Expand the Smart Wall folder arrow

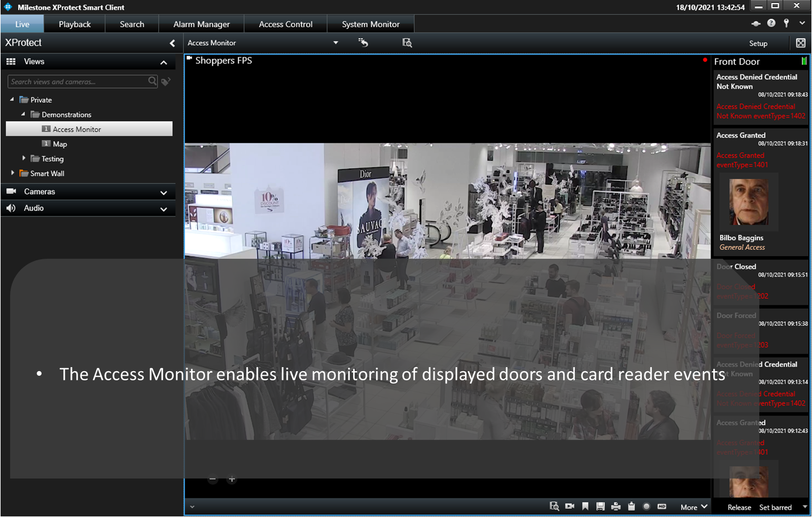pos(12,173)
